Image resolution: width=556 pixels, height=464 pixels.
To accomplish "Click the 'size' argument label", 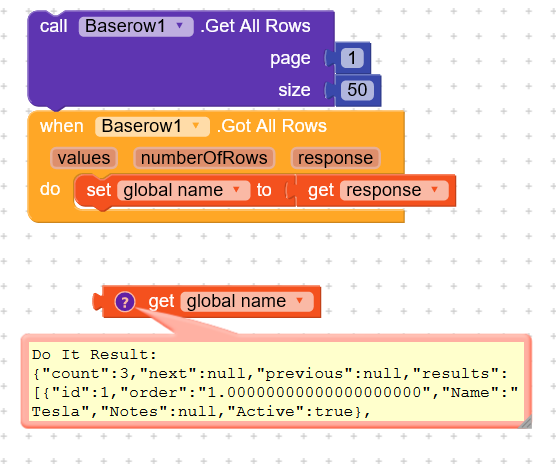I will pyautogui.click(x=294, y=90).
